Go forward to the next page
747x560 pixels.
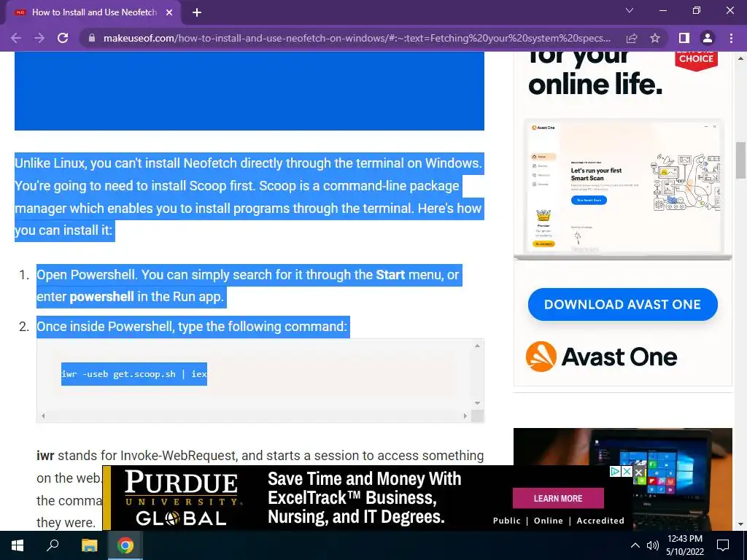(x=39, y=38)
